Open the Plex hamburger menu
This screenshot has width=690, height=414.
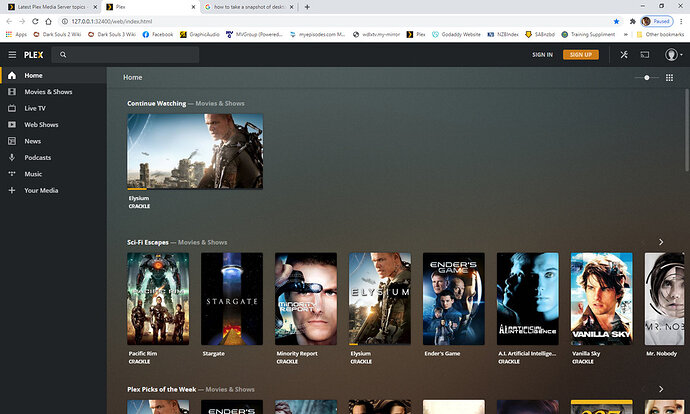tap(12, 55)
